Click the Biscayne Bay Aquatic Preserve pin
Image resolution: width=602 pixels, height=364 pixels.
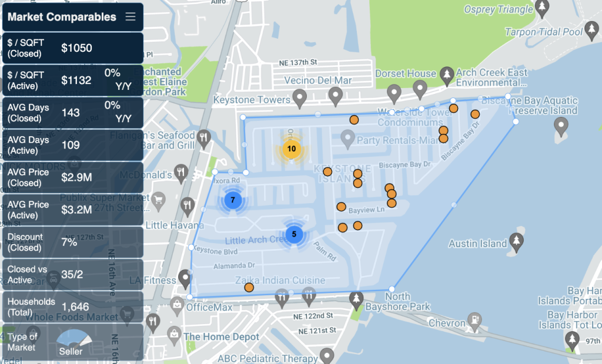coord(561,126)
